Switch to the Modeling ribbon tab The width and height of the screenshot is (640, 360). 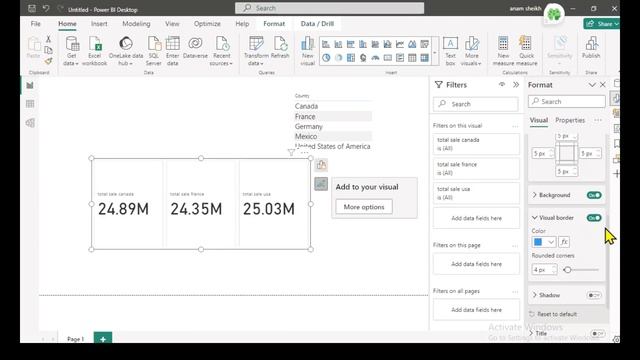pyautogui.click(x=136, y=24)
